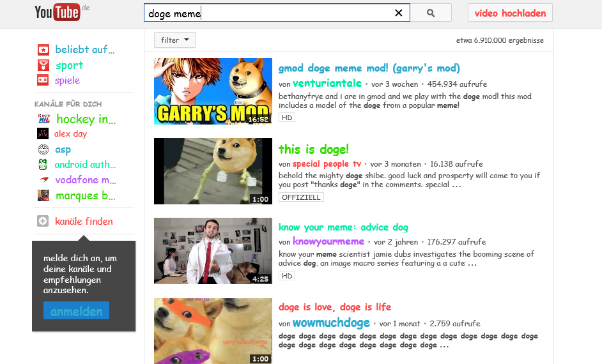Open the 'asp' channel link

63,149
